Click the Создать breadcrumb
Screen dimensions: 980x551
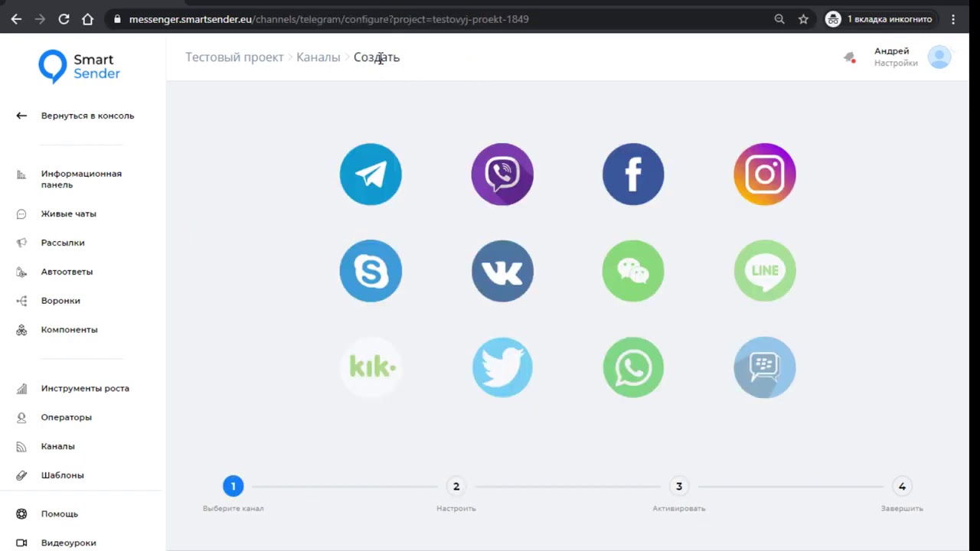(377, 57)
